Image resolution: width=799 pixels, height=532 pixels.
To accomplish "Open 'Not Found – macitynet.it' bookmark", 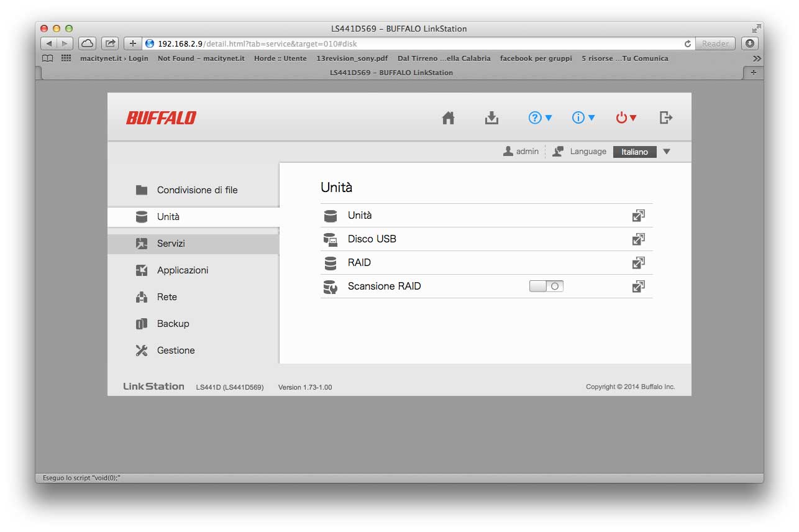I will click(x=201, y=58).
